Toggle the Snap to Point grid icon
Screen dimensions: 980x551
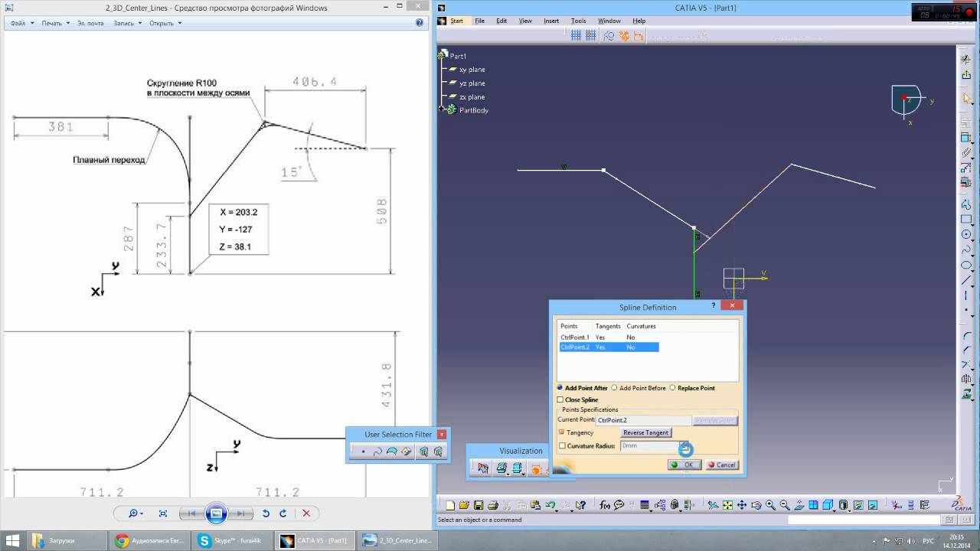click(590, 35)
